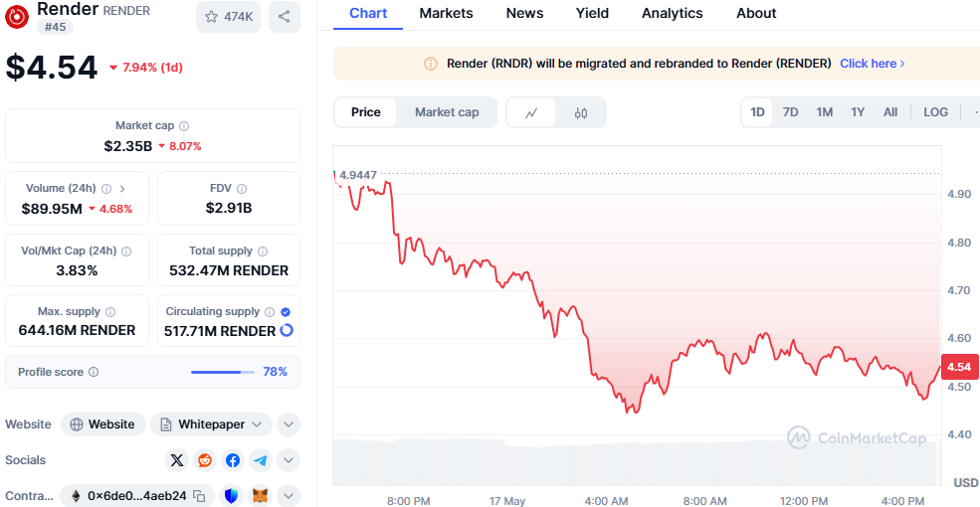
Task: Toggle chart to Market cap
Action: pos(447,112)
